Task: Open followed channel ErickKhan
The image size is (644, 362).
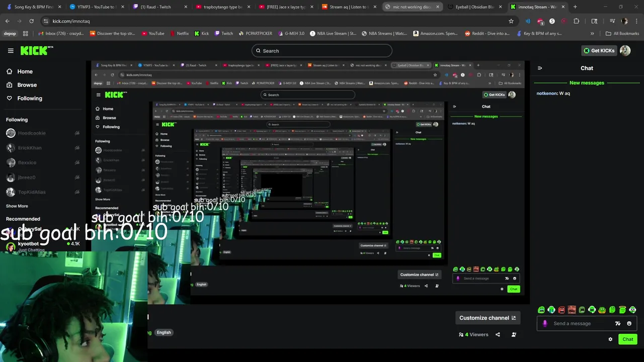Action: (x=43, y=148)
